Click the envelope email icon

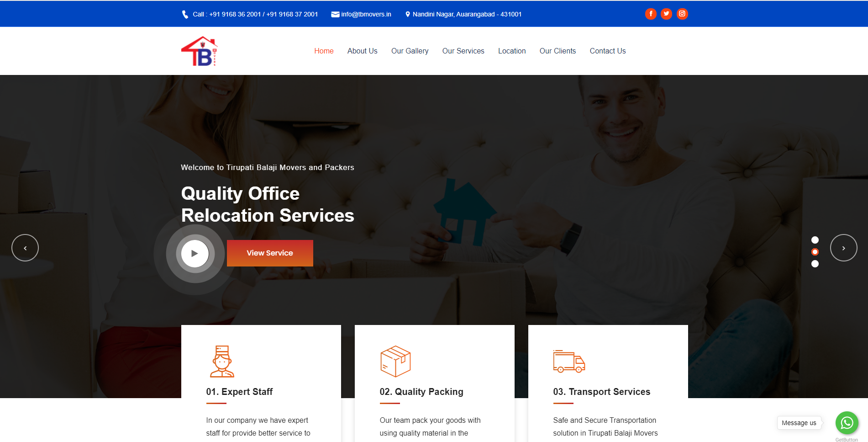point(335,14)
